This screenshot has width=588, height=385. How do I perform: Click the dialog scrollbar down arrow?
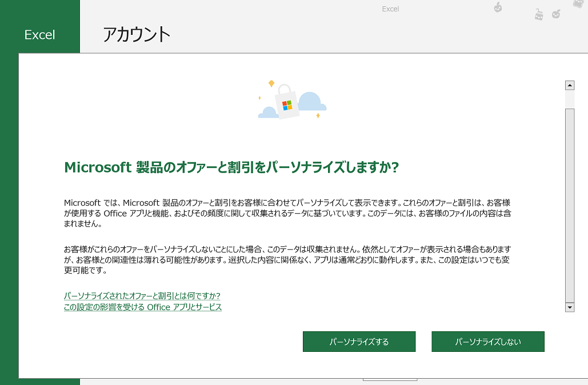570,307
